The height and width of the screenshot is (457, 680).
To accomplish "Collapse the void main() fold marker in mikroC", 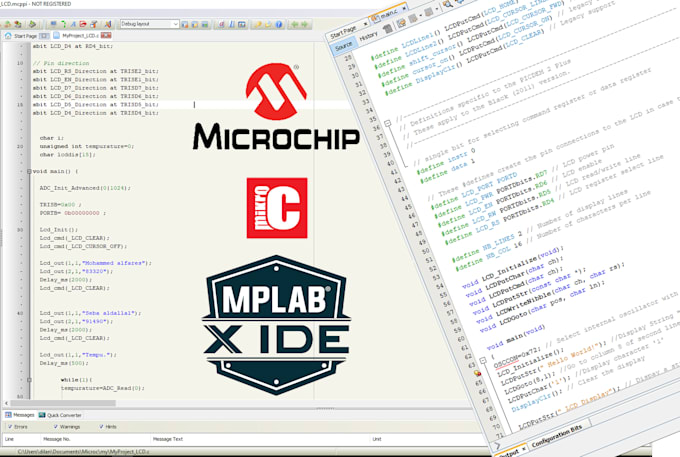I will coord(29,171).
